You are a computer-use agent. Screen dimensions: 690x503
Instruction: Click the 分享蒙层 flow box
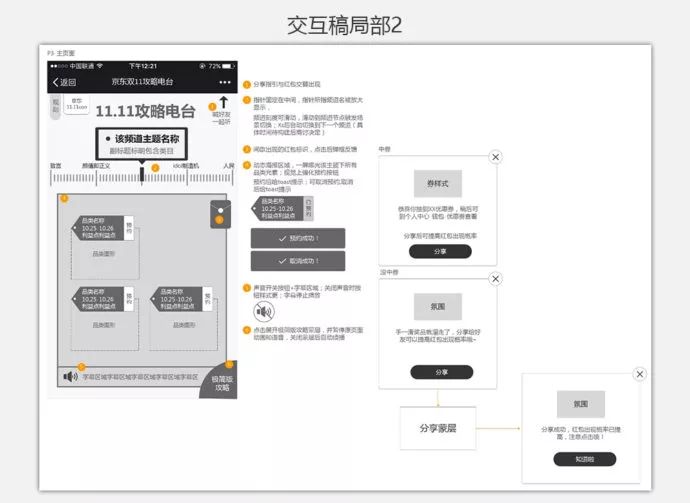coord(437,427)
